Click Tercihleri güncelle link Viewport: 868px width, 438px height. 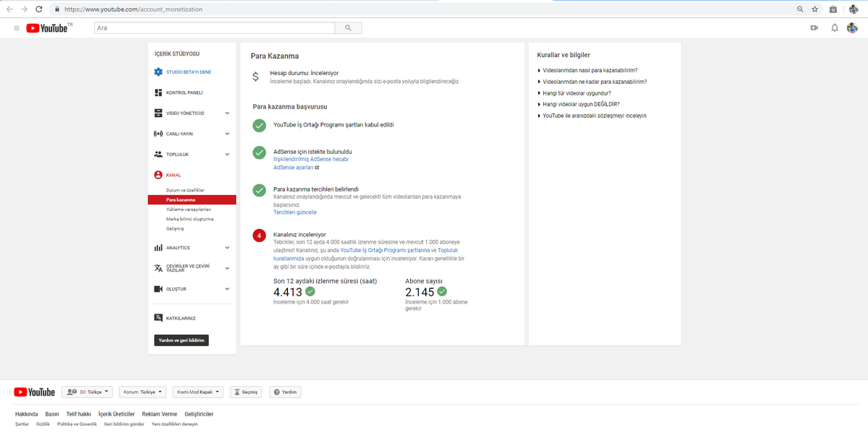pyautogui.click(x=295, y=212)
